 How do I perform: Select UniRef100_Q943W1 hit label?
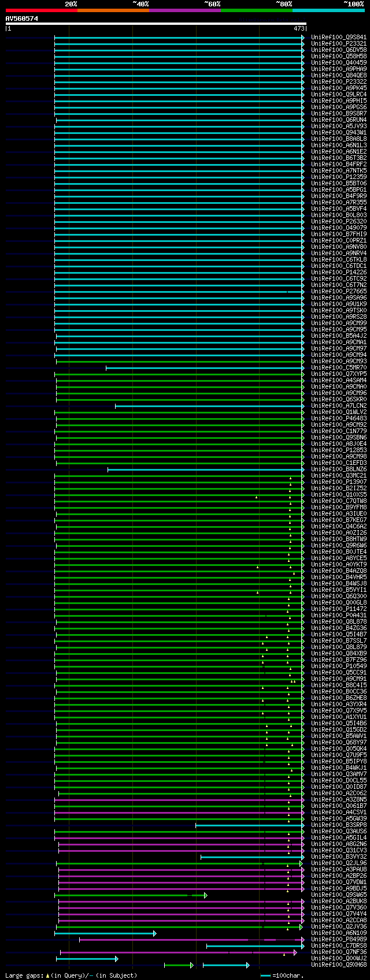[x=339, y=132]
